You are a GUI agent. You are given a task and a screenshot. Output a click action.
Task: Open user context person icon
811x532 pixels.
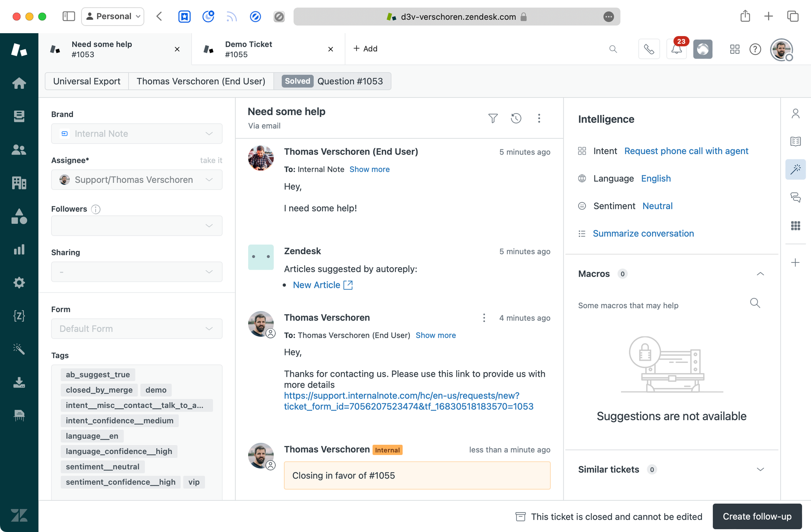point(795,114)
